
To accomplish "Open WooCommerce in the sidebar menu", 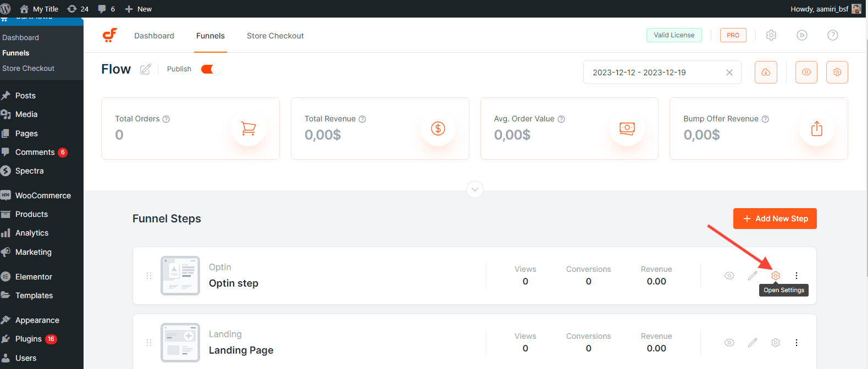I will tap(43, 195).
